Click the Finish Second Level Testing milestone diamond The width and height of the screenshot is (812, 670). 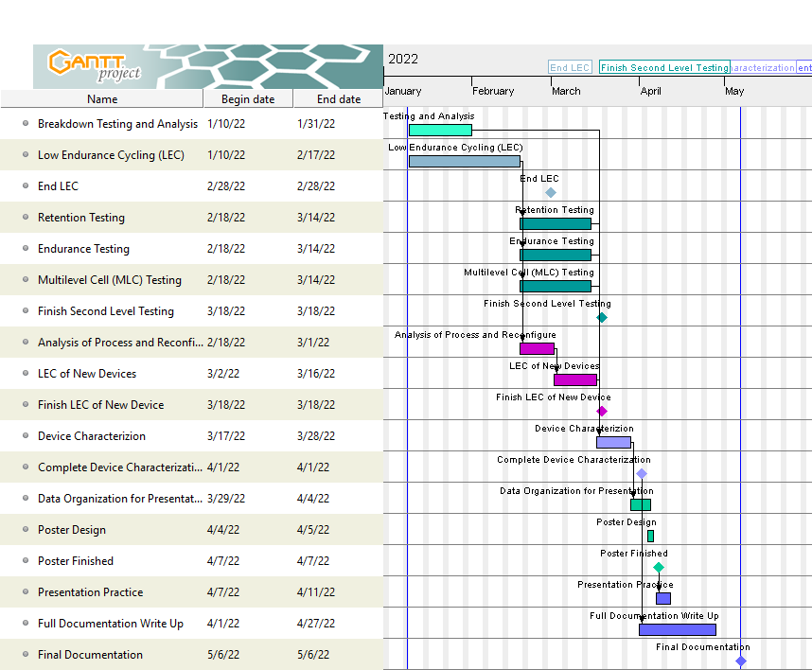602,317
